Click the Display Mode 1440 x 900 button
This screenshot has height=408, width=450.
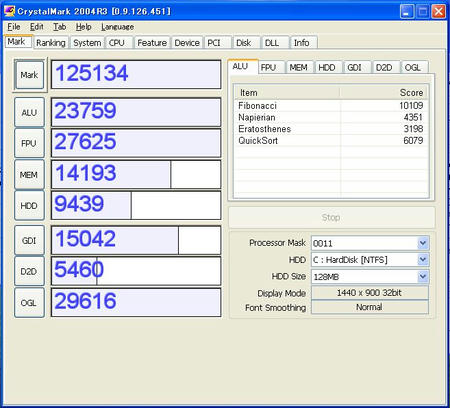[x=369, y=293]
